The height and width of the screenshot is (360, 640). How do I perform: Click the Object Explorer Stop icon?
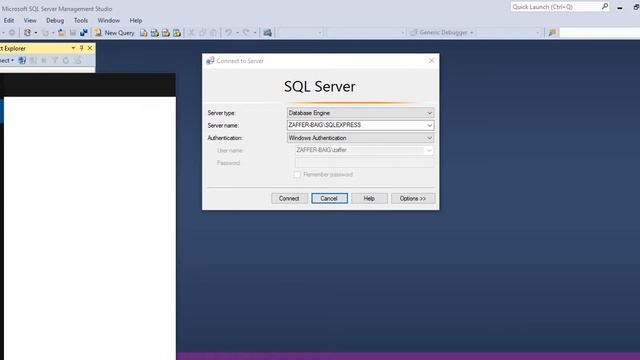44,60
